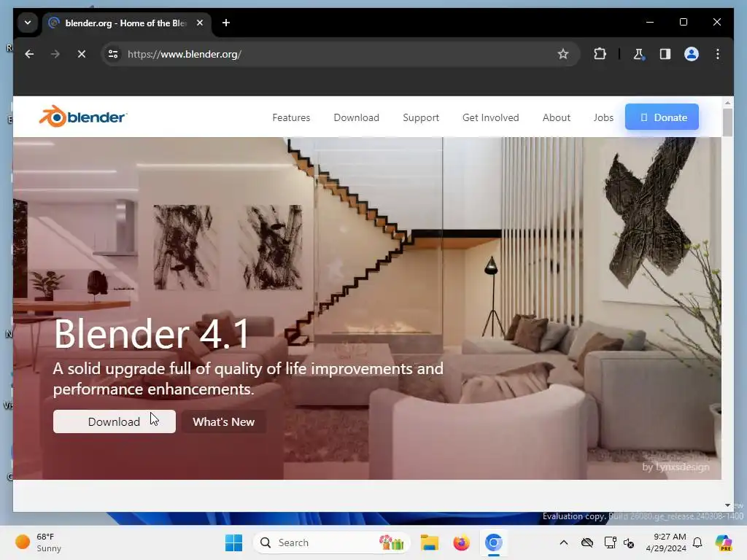The width and height of the screenshot is (747, 560).
Task: Click the page's vertical scrollbar thumb
Action: tap(727, 122)
